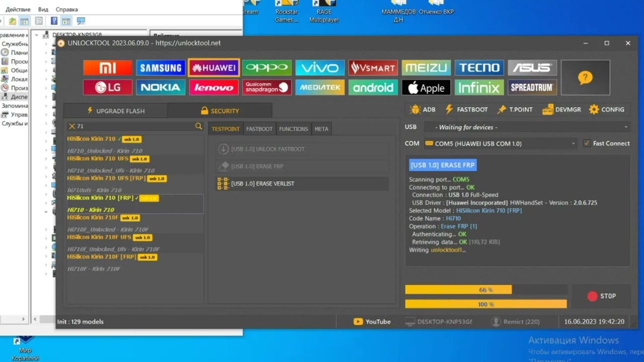The width and height of the screenshot is (644, 362).
Task: Click the properties sheet icon in Computer Management toolbar
Action: pos(39,21)
